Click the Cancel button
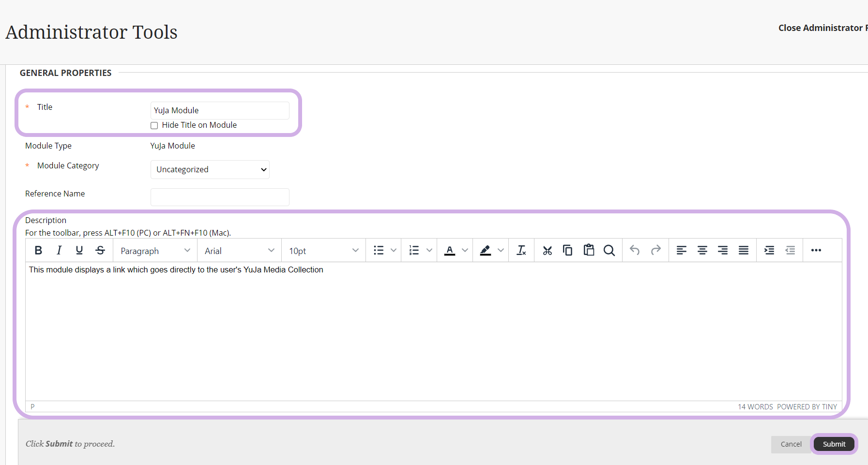This screenshot has height=465, width=868. pos(791,444)
